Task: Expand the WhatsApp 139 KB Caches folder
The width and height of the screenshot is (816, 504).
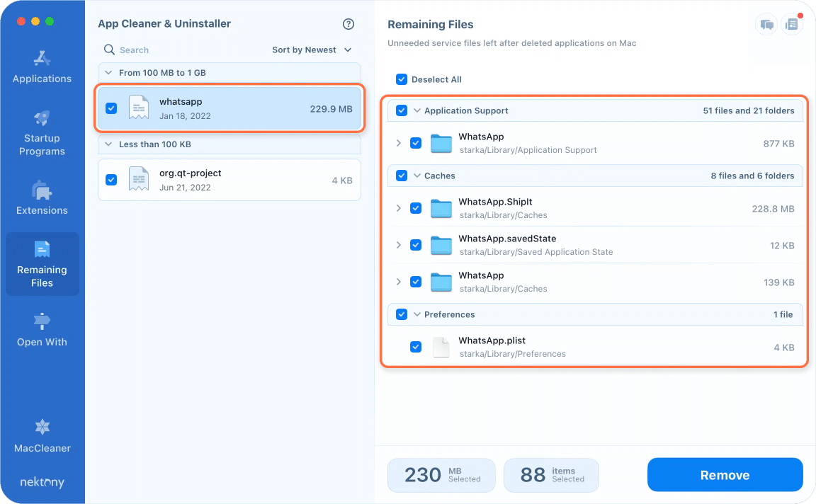Action: [x=399, y=282]
